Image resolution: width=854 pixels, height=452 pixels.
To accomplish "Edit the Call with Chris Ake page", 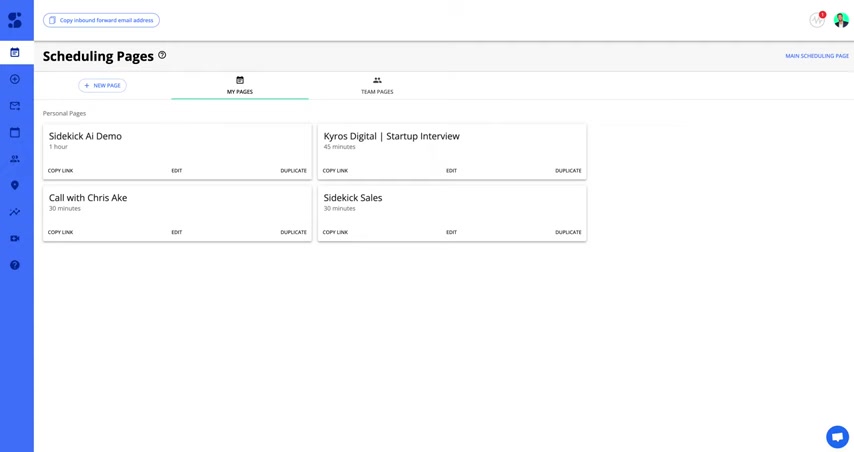I will (x=176, y=232).
